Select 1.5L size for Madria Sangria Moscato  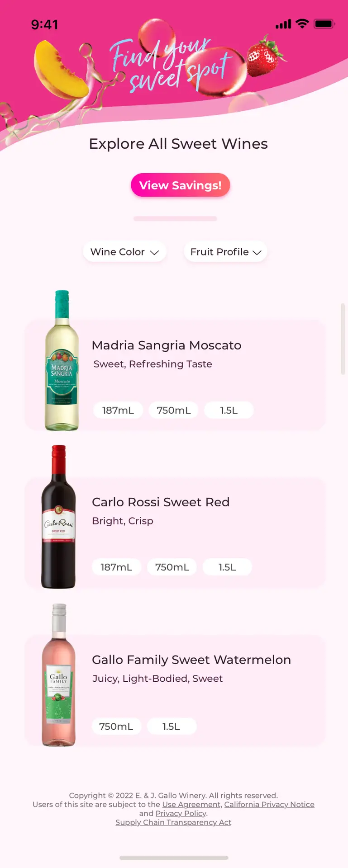point(229,410)
